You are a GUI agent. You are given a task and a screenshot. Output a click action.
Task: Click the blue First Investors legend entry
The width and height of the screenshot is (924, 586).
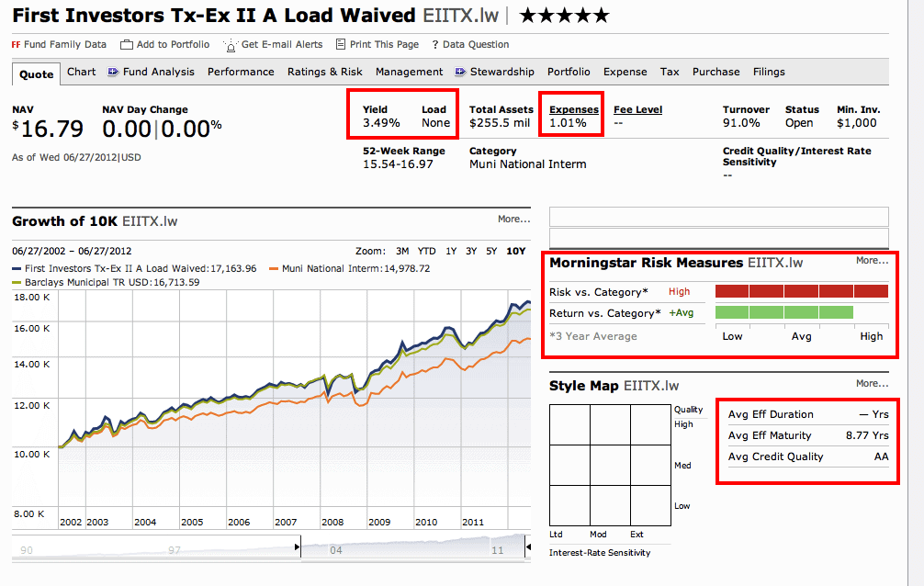click(x=134, y=269)
